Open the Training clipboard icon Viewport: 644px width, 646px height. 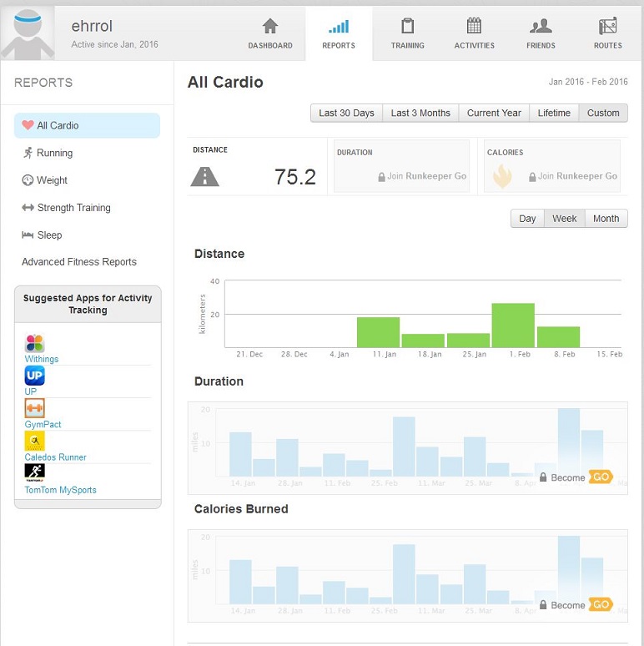coord(407,26)
